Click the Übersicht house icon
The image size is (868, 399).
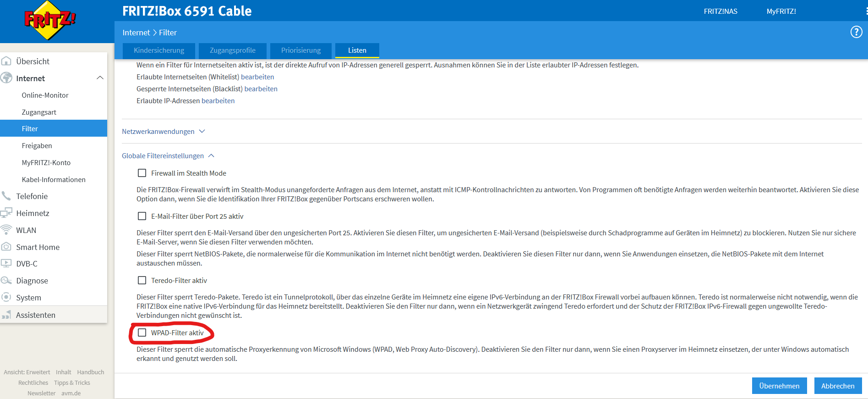coord(6,61)
